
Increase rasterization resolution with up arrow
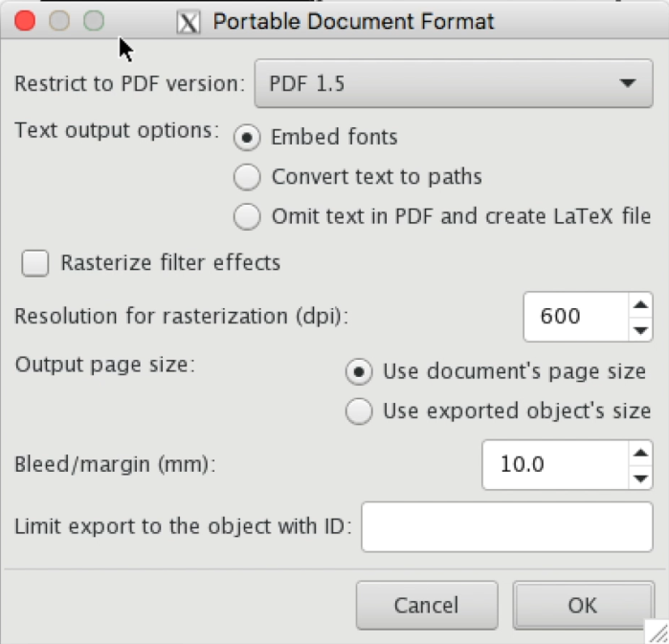coord(640,305)
